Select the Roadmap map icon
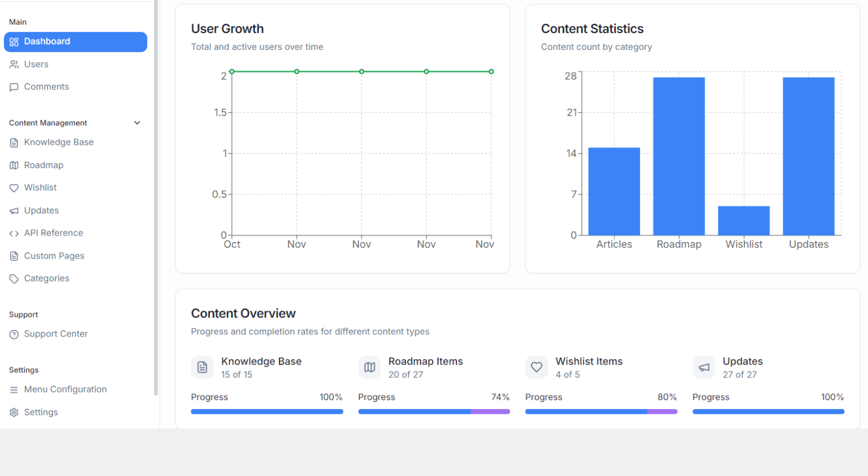This screenshot has width=868, height=476. 13,165
